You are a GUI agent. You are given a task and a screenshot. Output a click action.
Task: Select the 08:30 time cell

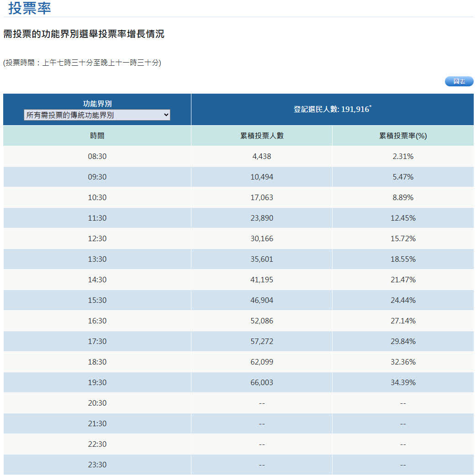[97, 156]
